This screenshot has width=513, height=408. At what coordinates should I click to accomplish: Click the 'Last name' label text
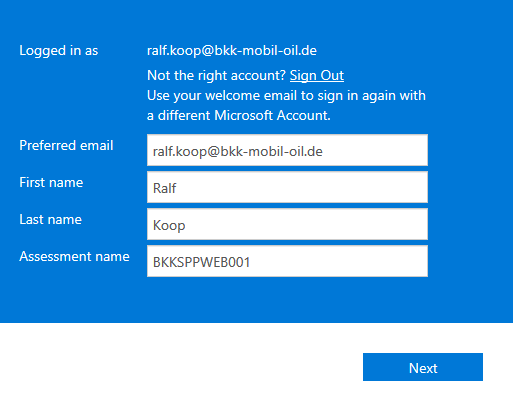50,219
